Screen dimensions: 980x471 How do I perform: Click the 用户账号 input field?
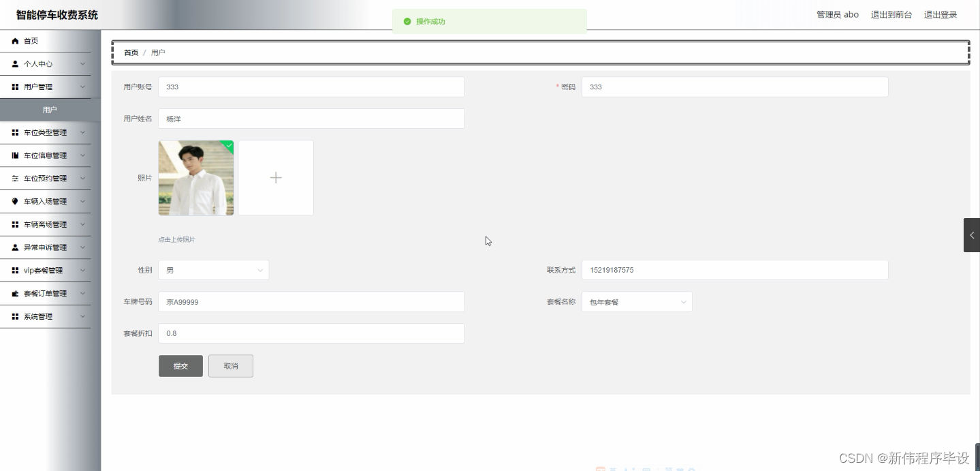tap(311, 87)
